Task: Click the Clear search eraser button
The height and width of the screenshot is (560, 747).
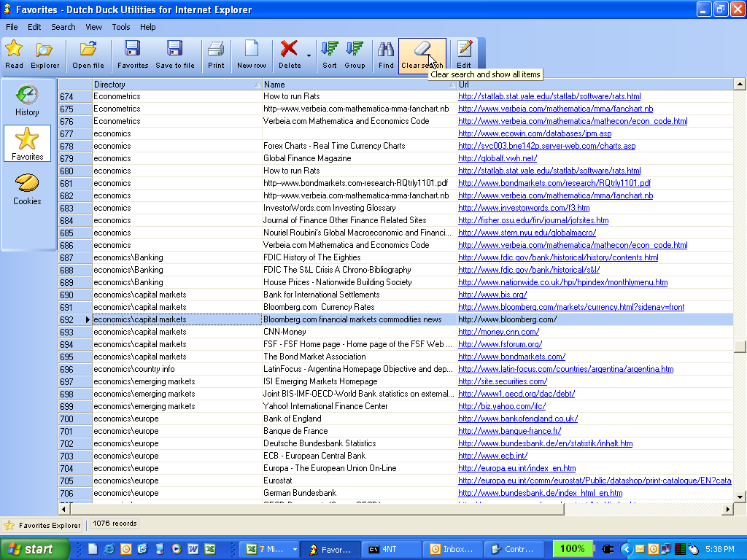Action: [x=422, y=55]
